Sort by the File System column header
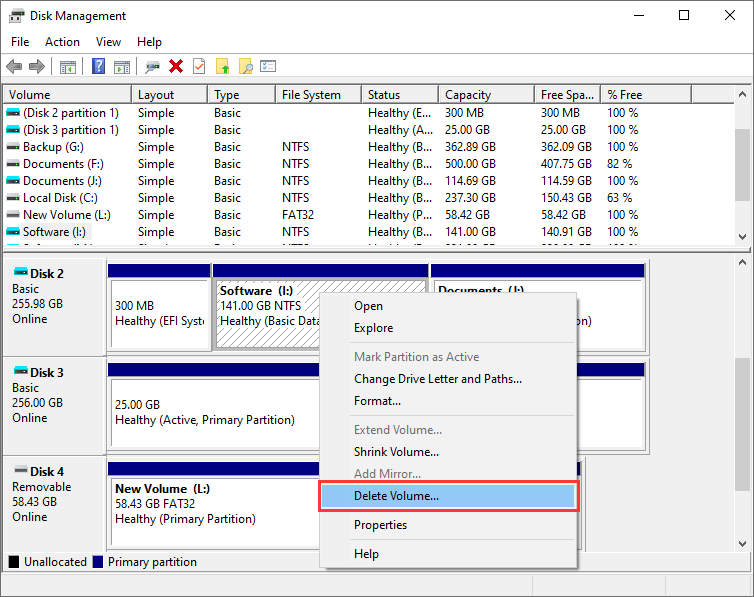Screen dimensions: 754x597 (x=311, y=95)
